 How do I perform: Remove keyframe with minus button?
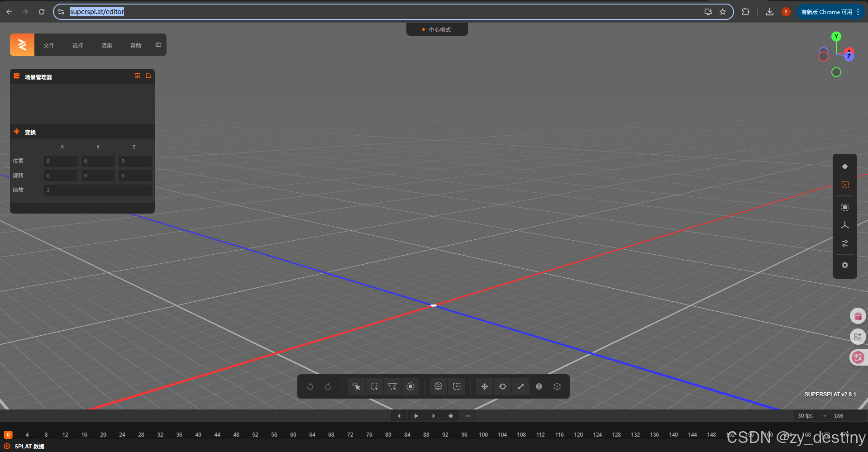point(468,416)
